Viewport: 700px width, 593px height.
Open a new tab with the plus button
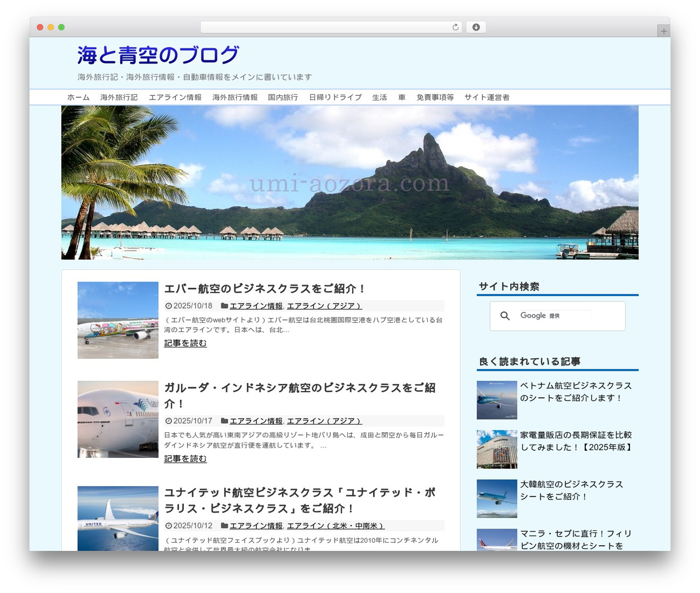663,31
